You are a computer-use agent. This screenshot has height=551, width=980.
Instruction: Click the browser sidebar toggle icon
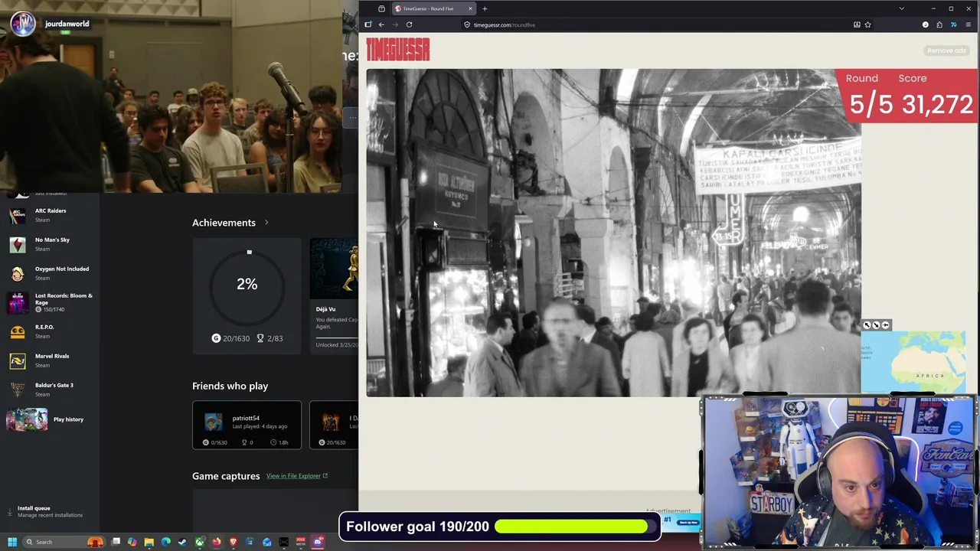(x=367, y=24)
